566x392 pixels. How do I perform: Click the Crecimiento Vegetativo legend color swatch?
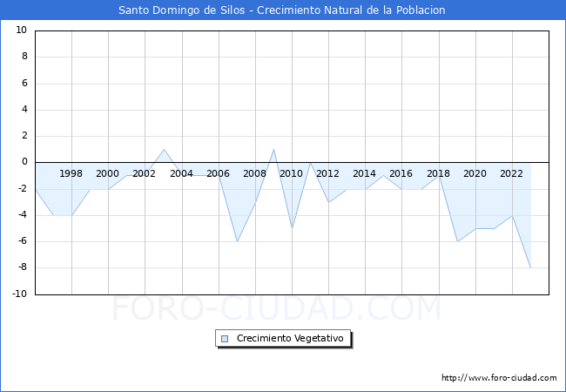coord(225,339)
